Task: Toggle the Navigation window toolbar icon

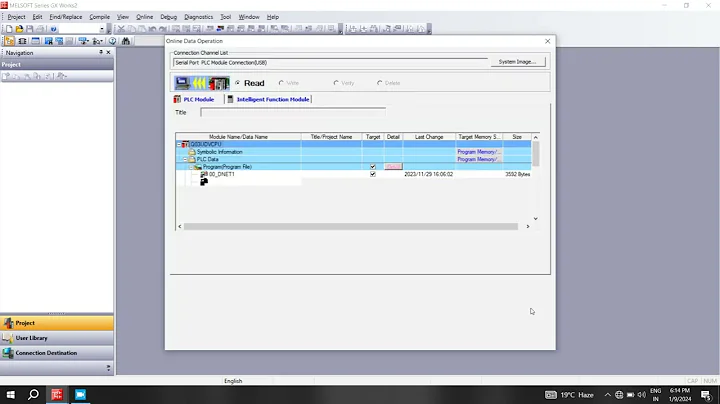Action: tap(10, 41)
